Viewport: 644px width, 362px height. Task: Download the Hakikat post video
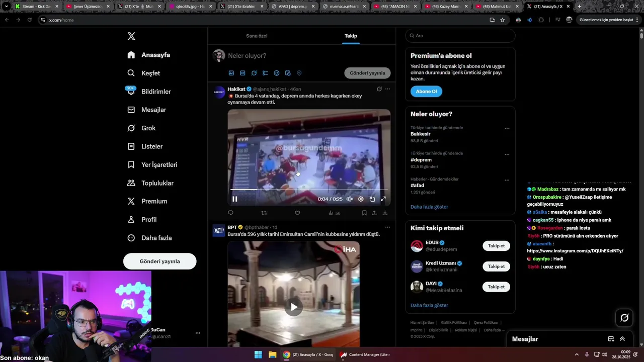(x=385, y=213)
